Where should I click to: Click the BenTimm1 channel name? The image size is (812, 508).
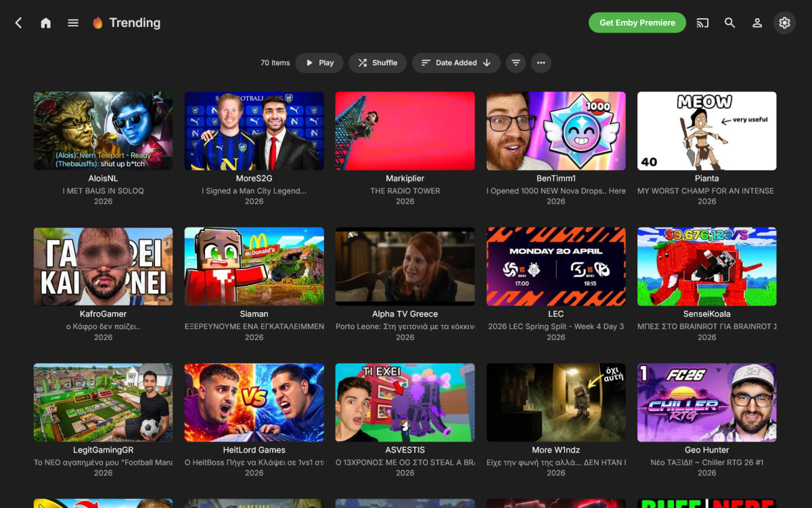click(x=556, y=179)
